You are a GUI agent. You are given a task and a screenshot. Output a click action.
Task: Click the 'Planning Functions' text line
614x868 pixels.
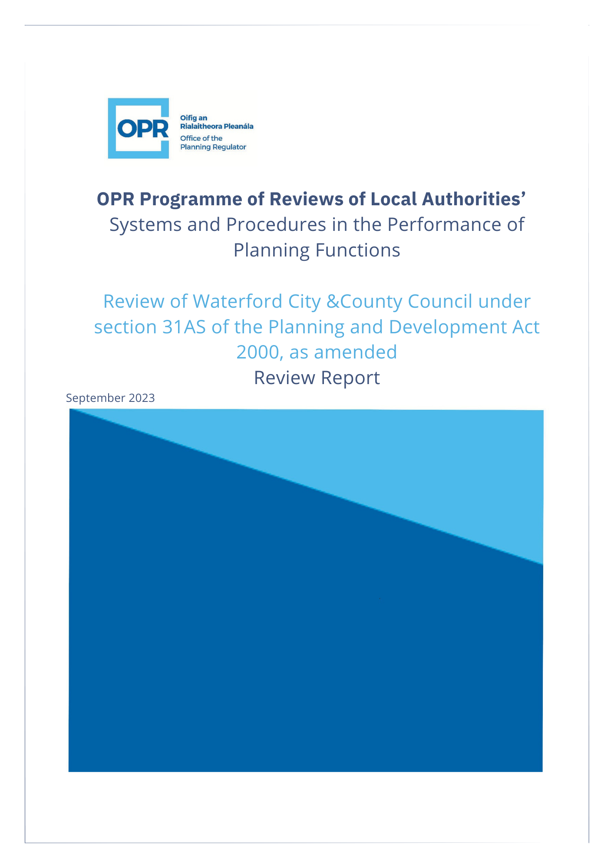(x=317, y=250)
